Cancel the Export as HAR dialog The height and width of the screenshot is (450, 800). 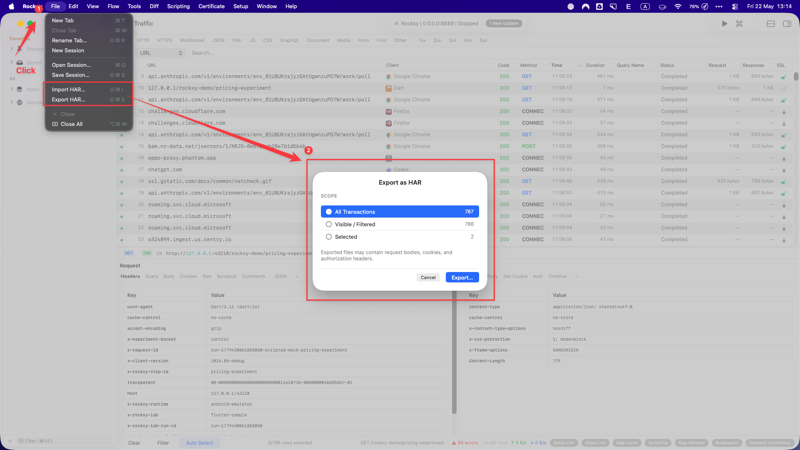click(x=428, y=278)
